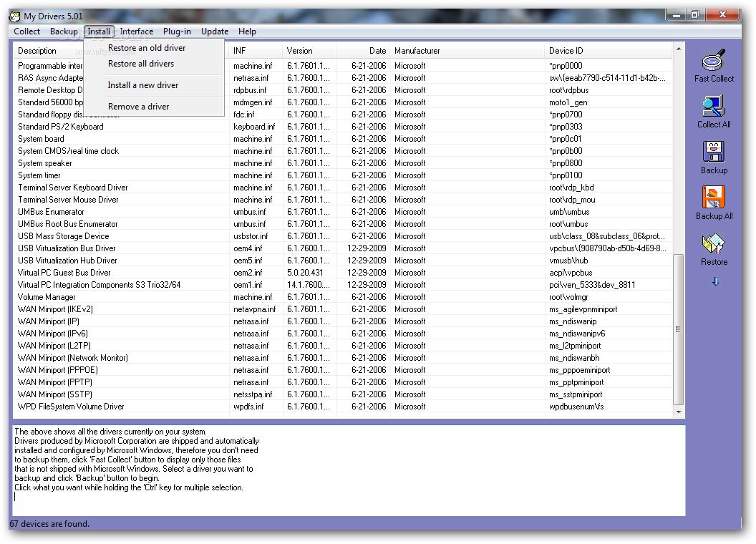Click the Backup floppy disk icon
This screenshot has width=756, height=544.
[x=714, y=152]
